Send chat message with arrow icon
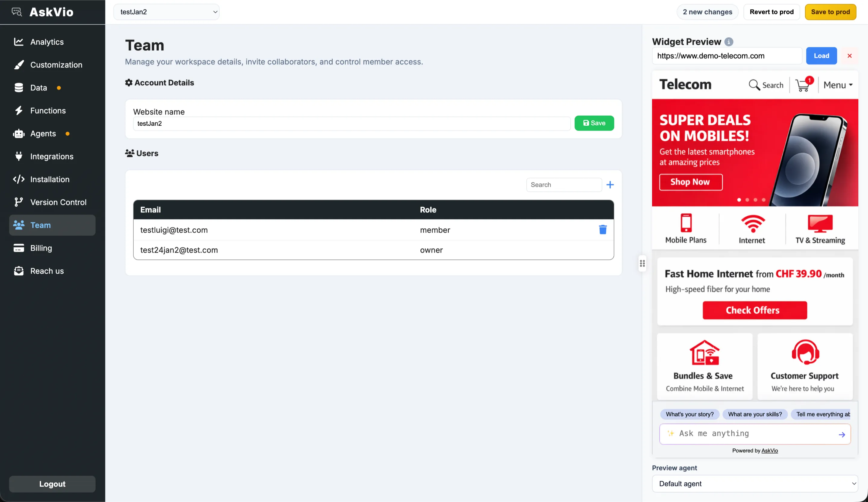Screen dimensions: 868x502 tap(841, 435)
